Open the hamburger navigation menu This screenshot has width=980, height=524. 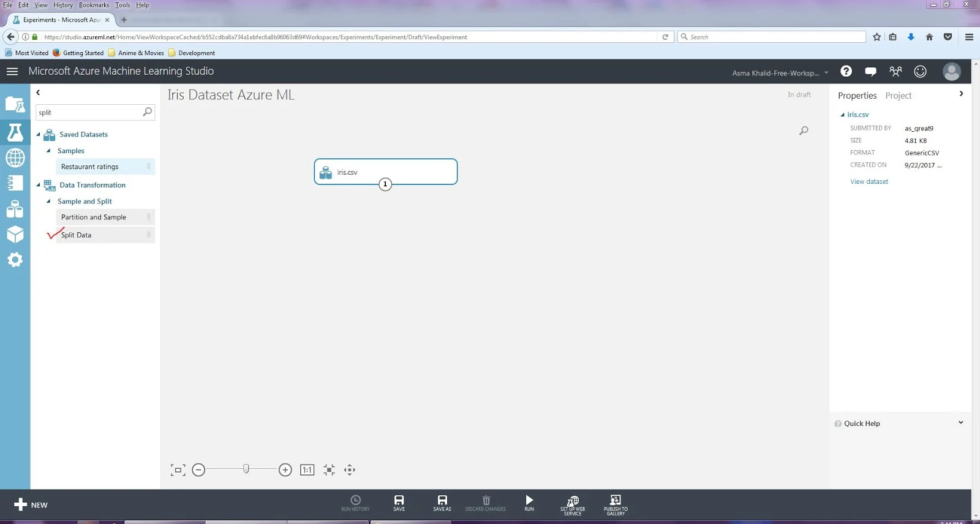coord(12,72)
